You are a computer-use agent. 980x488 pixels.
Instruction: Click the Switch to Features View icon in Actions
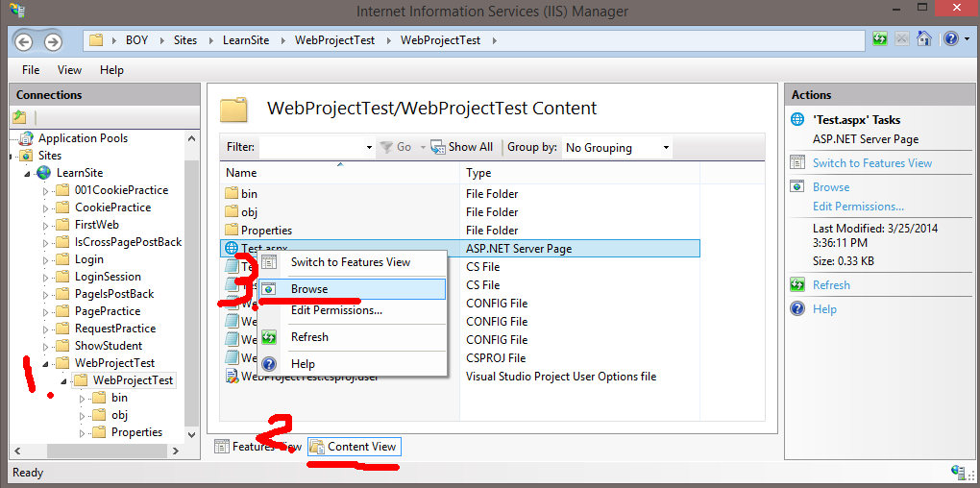point(796,163)
